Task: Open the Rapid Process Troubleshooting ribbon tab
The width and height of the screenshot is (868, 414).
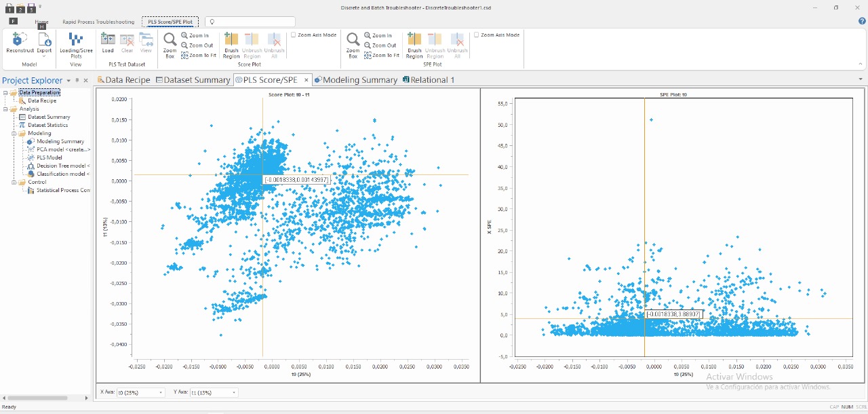Action: coord(98,22)
